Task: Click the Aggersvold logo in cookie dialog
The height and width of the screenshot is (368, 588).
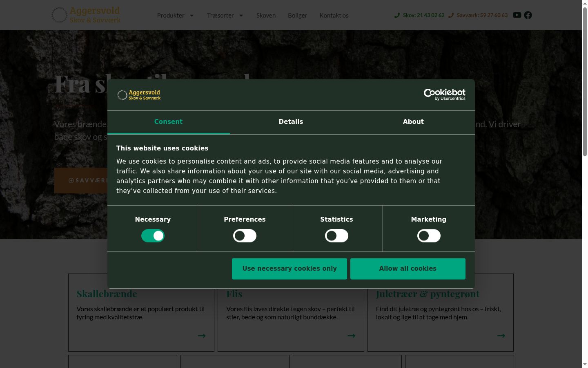Action: coord(139,95)
